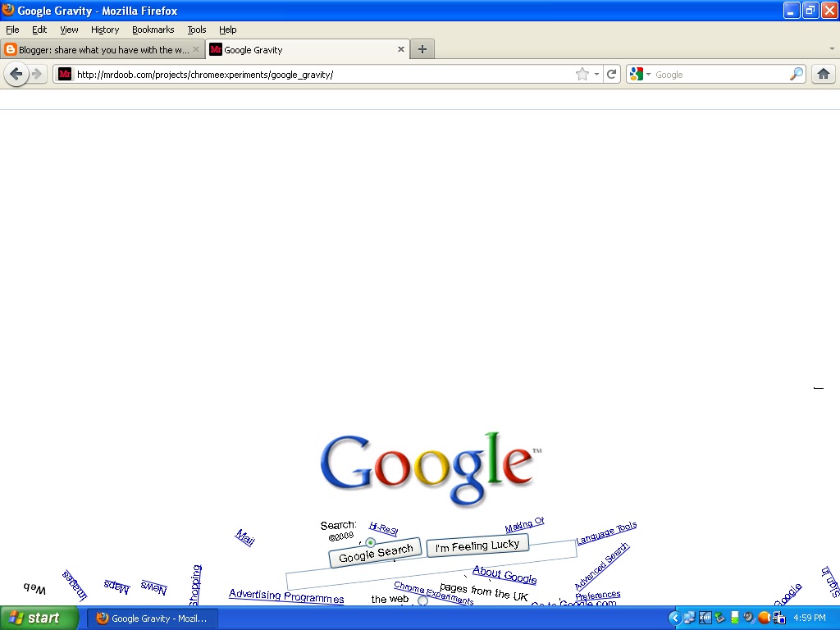The width and height of the screenshot is (840, 630).
Task: Switch to the Blogger tab
Action: point(103,49)
